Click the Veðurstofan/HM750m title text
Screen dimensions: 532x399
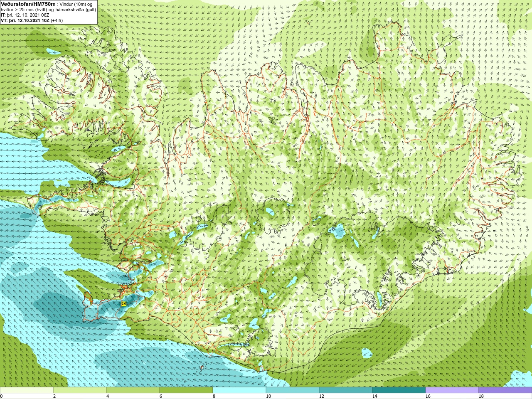tap(28, 4)
